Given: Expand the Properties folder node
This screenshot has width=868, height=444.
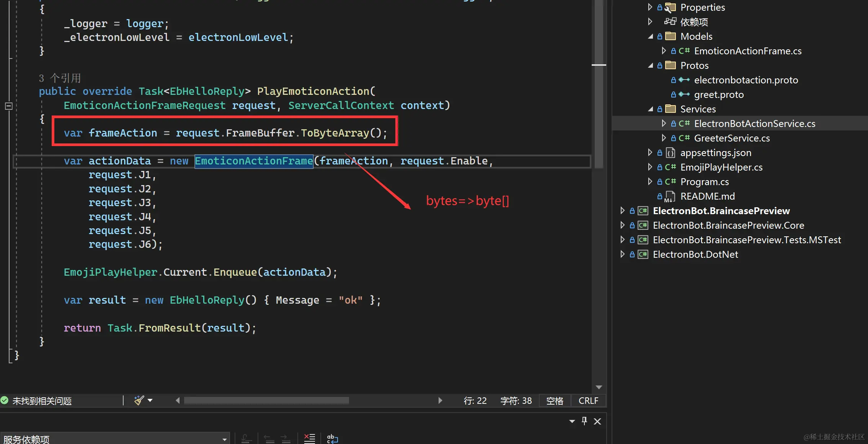Looking at the screenshot, I should point(650,7).
